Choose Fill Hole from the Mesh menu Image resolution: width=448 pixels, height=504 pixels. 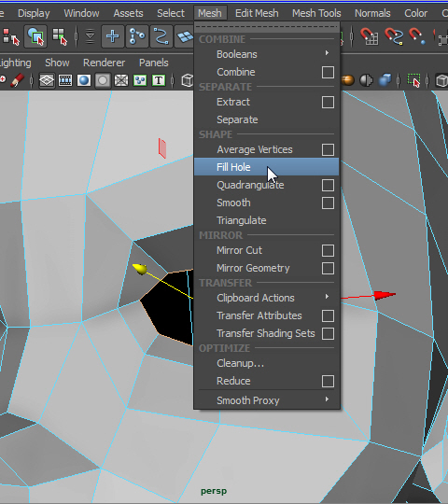[266, 167]
